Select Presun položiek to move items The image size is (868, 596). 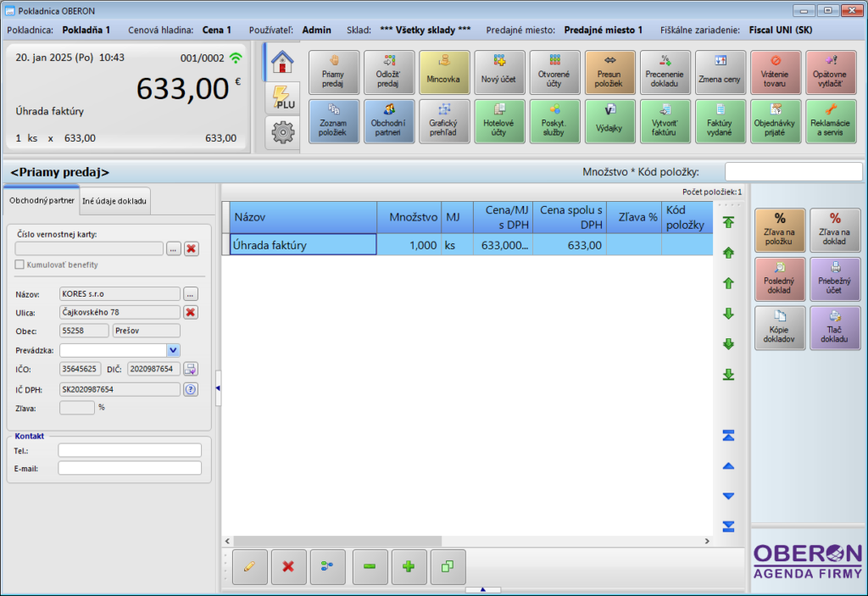(609, 73)
